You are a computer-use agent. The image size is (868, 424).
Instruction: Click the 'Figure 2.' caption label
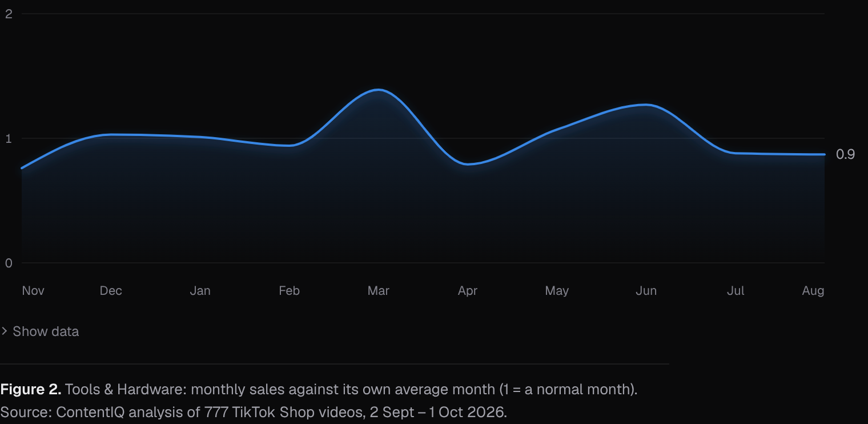(x=31, y=390)
